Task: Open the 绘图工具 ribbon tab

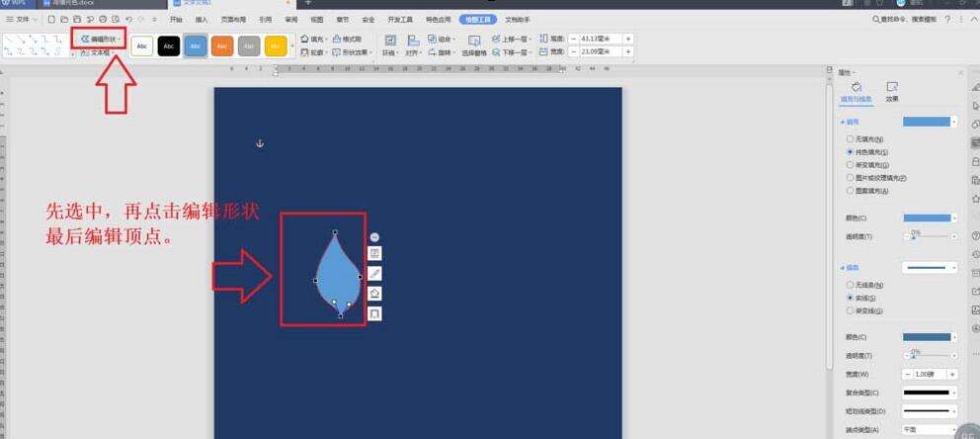Action: click(x=478, y=20)
